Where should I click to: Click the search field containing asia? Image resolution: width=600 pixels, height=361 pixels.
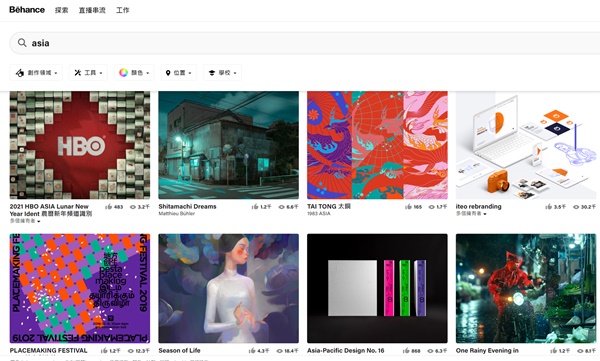coord(306,43)
